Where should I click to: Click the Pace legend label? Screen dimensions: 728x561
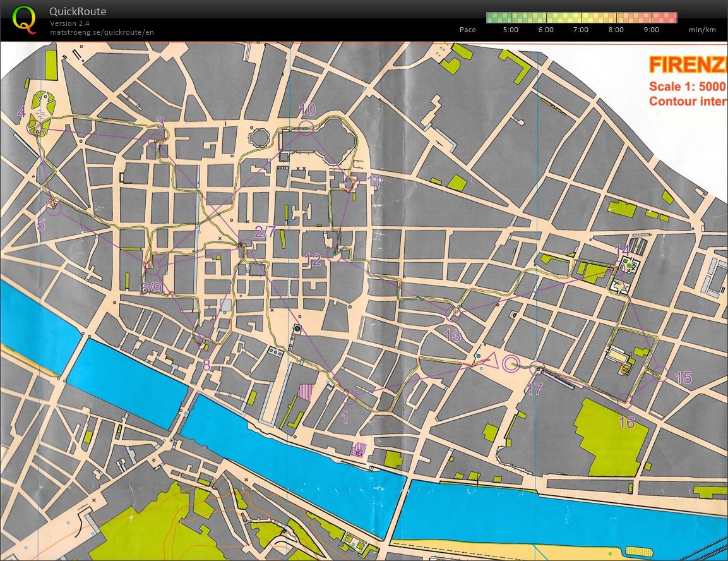coord(467,30)
